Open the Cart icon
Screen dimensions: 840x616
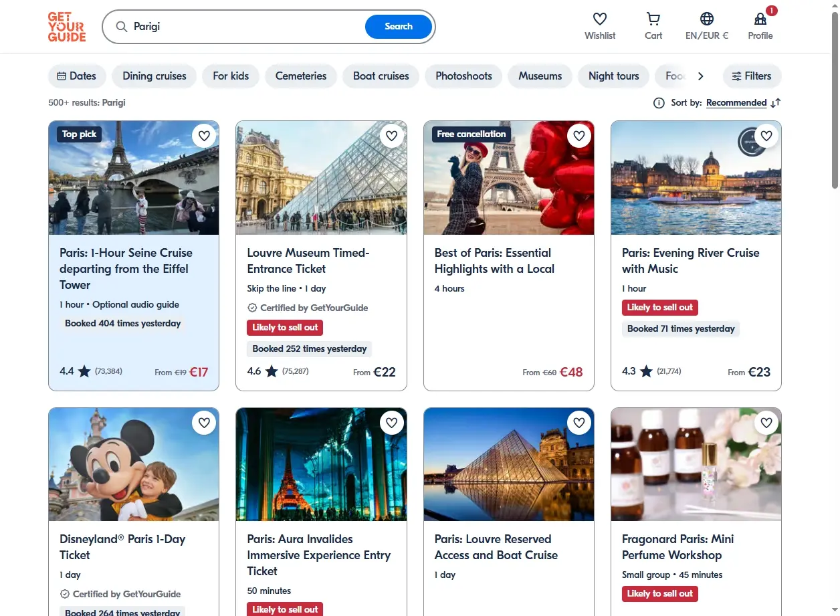coord(653,19)
